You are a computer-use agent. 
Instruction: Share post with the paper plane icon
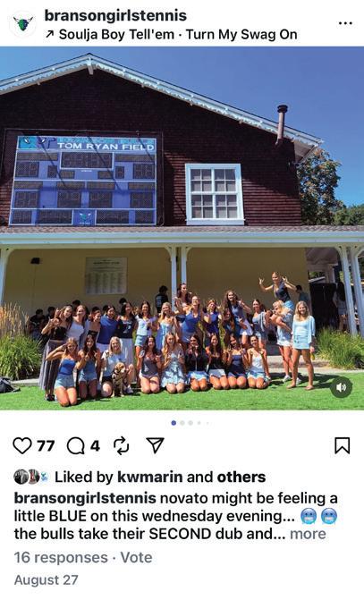click(x=156, y=445)
